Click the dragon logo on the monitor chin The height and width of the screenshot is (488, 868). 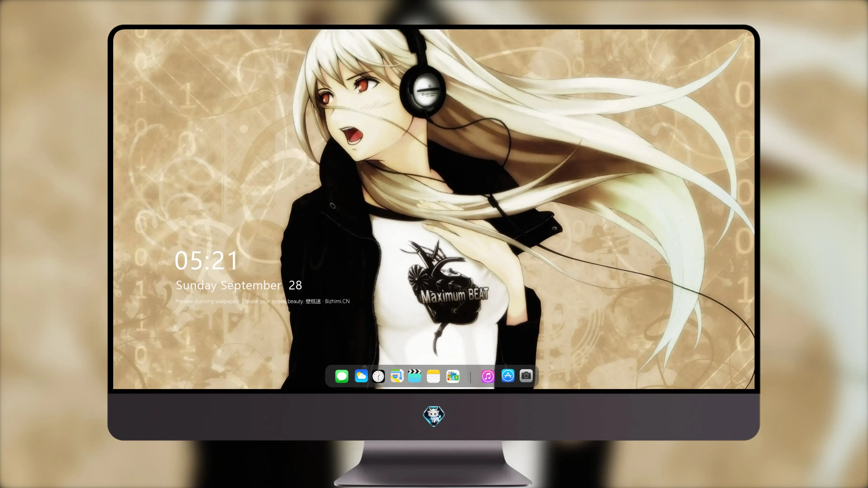[x=434, y=416]
